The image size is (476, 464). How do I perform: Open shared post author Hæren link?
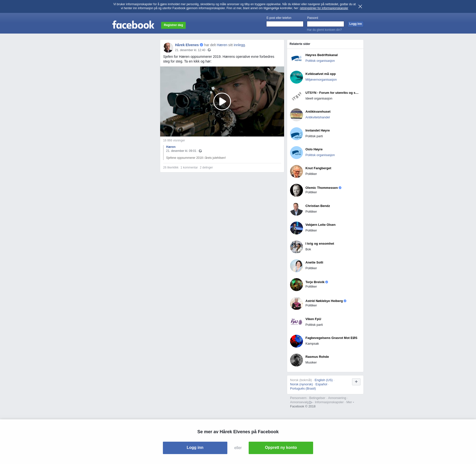point(171,147)
